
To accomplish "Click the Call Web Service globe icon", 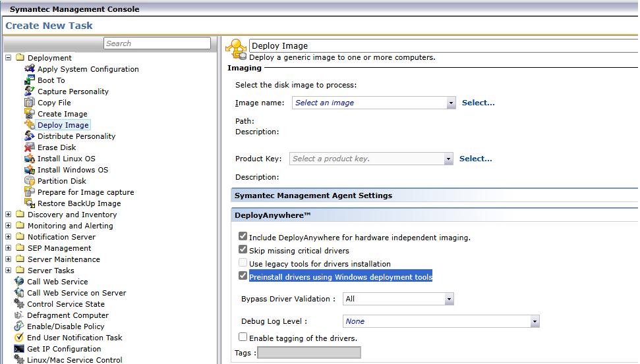I will tap(19, 282).
